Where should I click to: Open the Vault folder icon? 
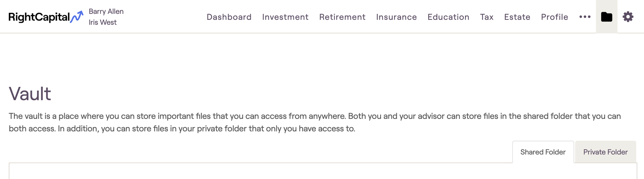tap(606, 17)
